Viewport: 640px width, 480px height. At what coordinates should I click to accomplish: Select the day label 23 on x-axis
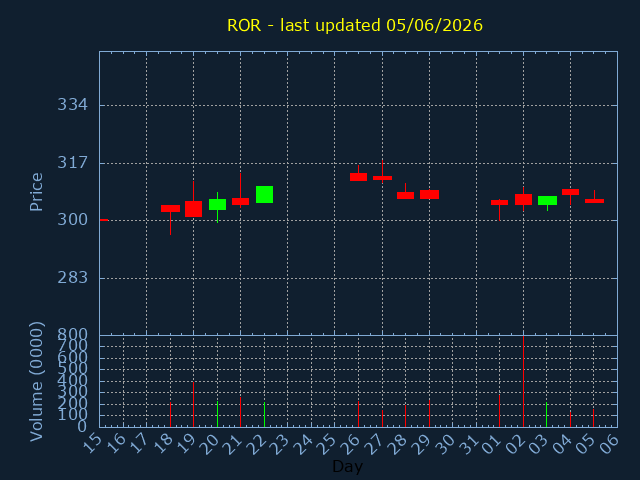pos(280,444)
